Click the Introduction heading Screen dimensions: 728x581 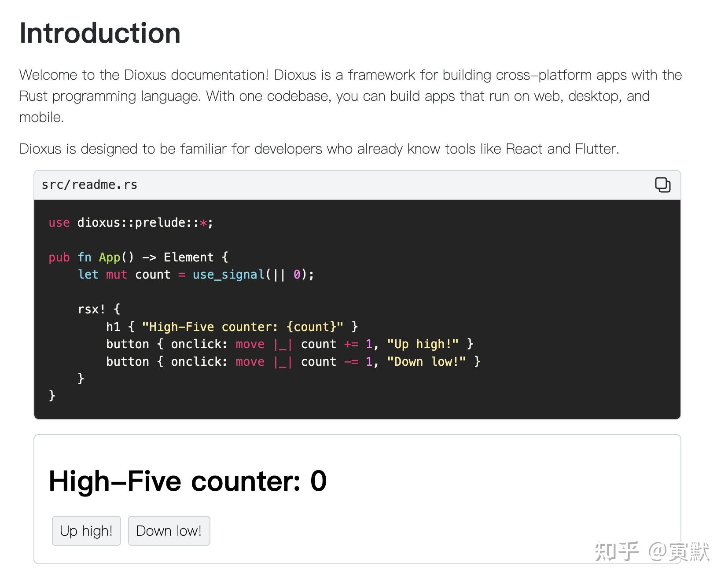pyautogui.click(x=100, y=33)
